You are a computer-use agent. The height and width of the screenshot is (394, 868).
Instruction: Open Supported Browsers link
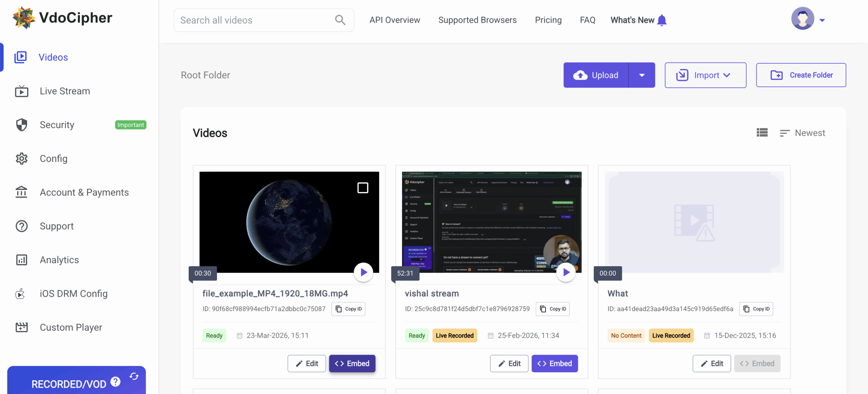(477, 20)
